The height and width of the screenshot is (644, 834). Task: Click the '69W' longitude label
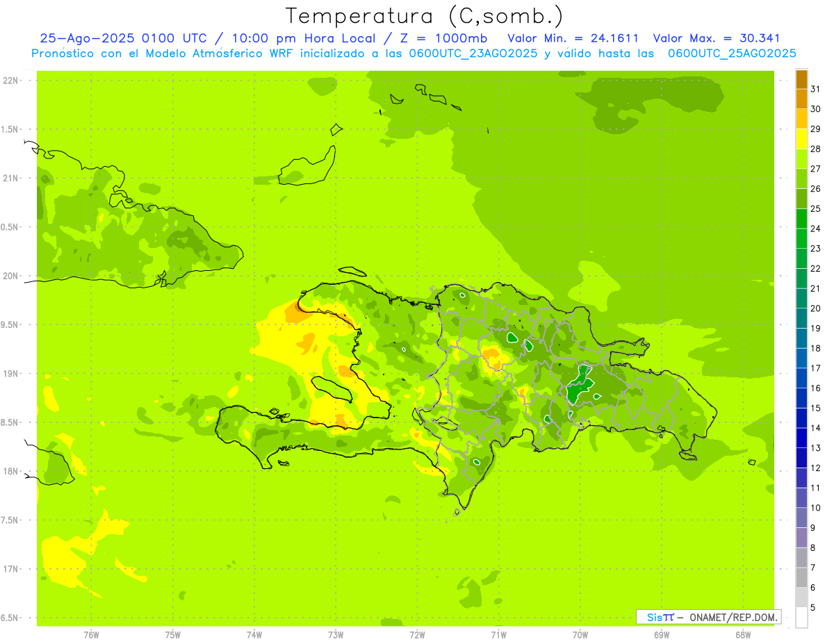[x=662, y=635]
